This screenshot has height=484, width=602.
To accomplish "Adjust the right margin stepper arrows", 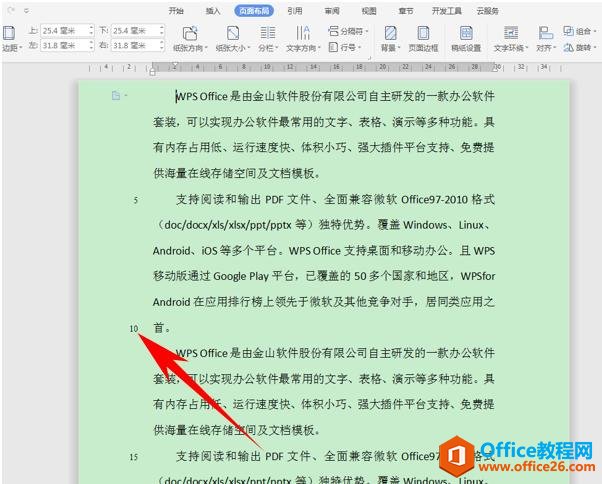I will [162, 45].
